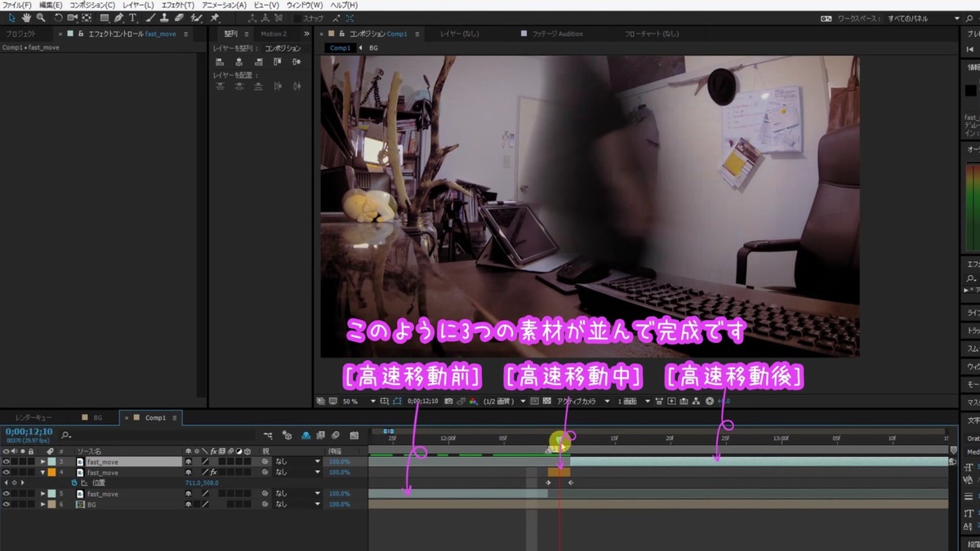Switch to the BG timeline tab
The width and height of the screenshot is (980, 551).
96,417
